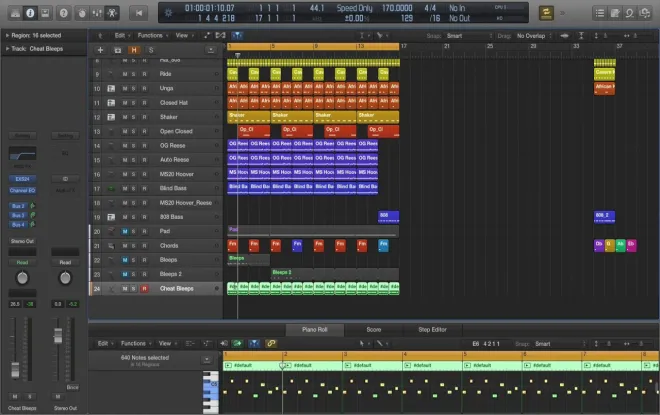Toggle Hide tracks H button

tap(134, 50)
